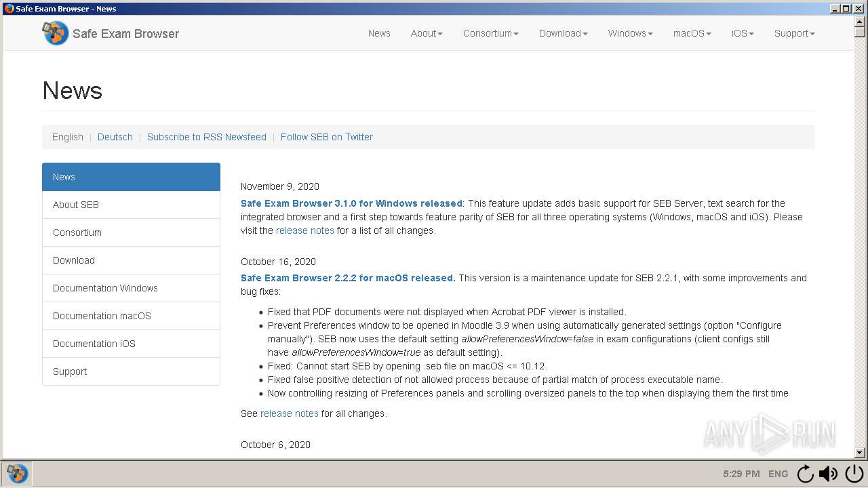The width and height of the screenshot is (868, 488).
Task: Switch language to Deutsch
Action: (115, 137)
